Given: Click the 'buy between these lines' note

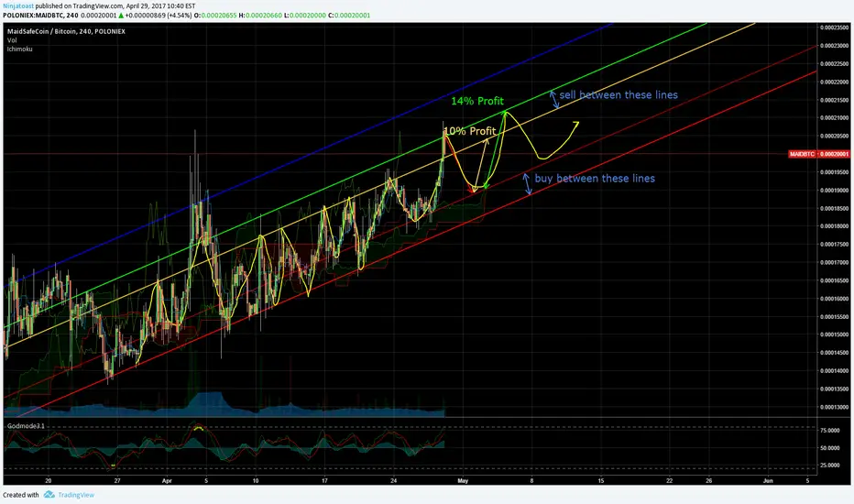Looking at the screenshot, I should pos(595,178).
